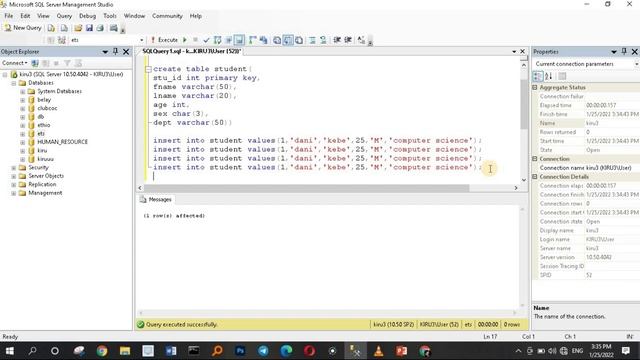Click the Uncomment selected lines icon
Screen dimensions: 640x360
click(323, 40)
